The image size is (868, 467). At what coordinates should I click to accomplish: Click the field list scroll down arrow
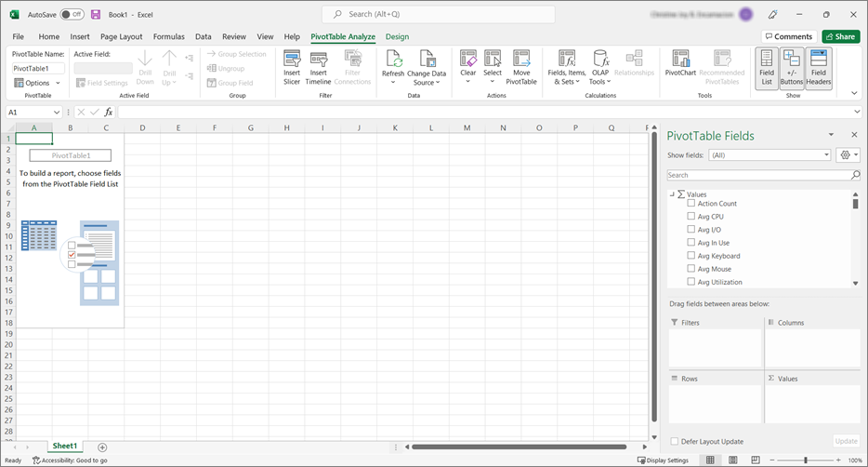[855, 283]
